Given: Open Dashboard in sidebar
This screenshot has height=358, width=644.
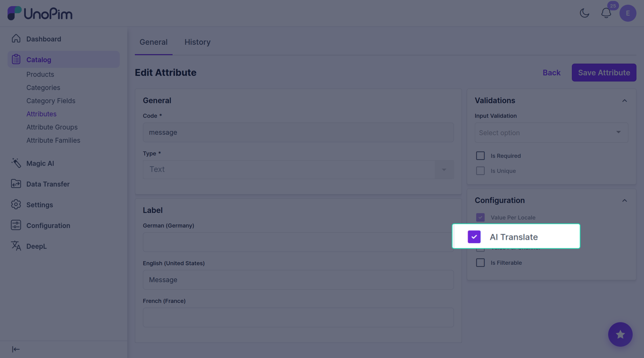Looking at the screenshot, I should click(63, 39).
